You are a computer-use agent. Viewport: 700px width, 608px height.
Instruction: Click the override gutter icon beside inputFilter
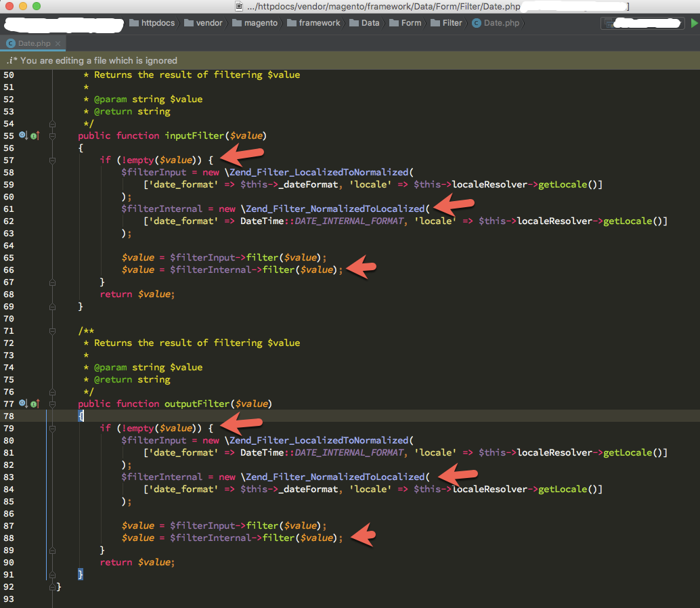[x=22, y=135]
